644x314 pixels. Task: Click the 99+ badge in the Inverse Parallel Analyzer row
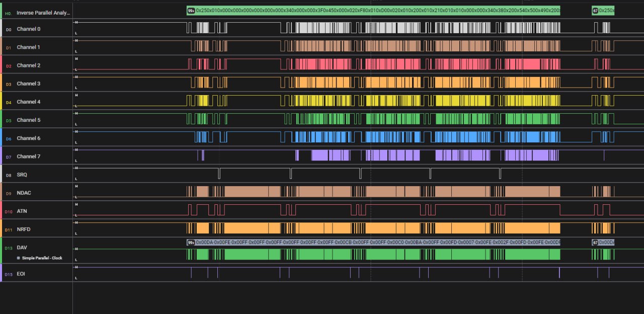(191, 10)
